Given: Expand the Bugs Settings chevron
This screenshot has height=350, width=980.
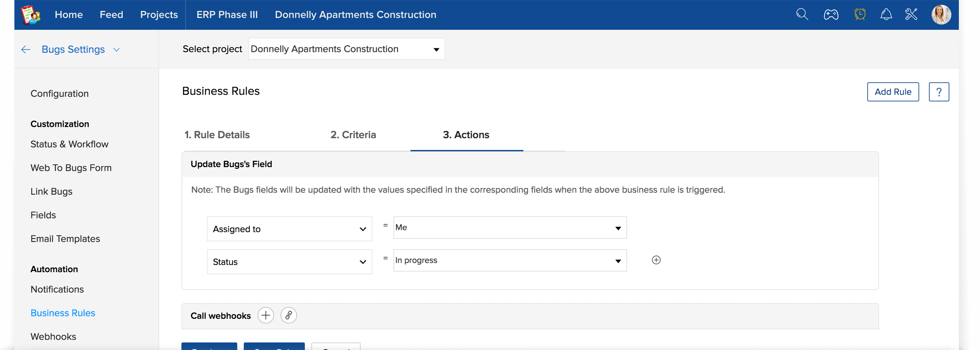Looking at the screenshot, I should [x=117, y=50].
